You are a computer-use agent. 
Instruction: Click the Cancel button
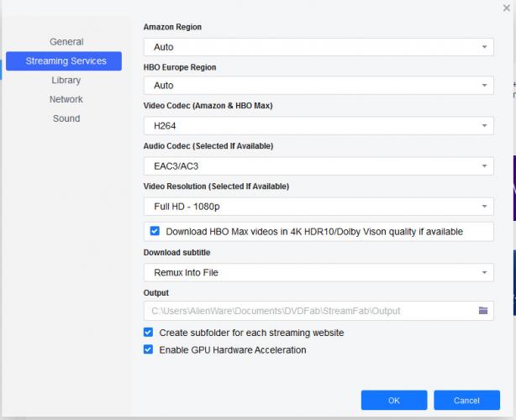[x=466, y=401]
